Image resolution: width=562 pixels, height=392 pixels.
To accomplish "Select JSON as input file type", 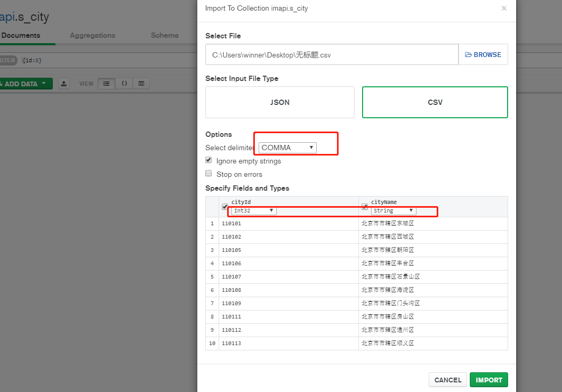I will tap(279, 102).
